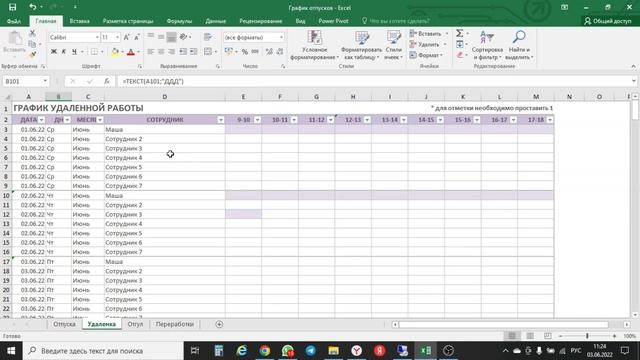The image size is (640, 360).
Task: Click the Insert Function fx icon
Action: (x=107, y=81)
